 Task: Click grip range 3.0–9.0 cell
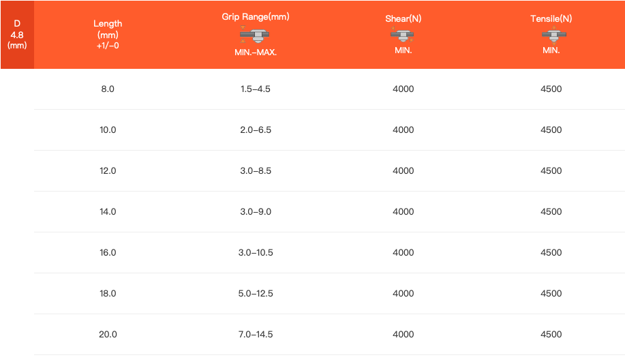[x=256, y=212]
